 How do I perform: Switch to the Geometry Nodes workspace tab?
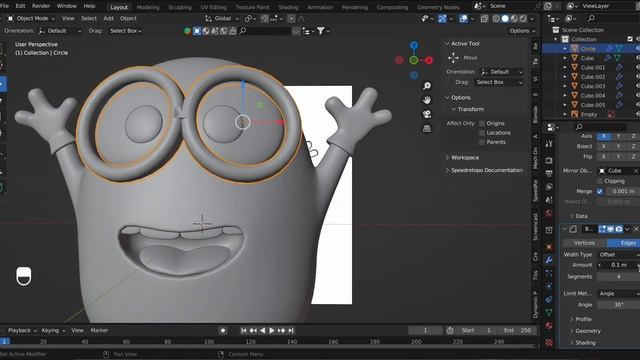438,7
